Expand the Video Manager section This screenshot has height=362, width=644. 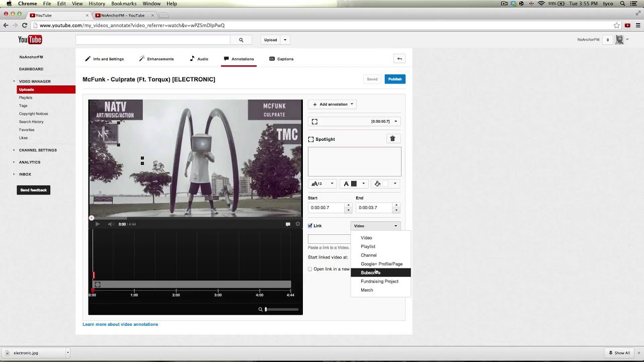click(x=35, y=81)
